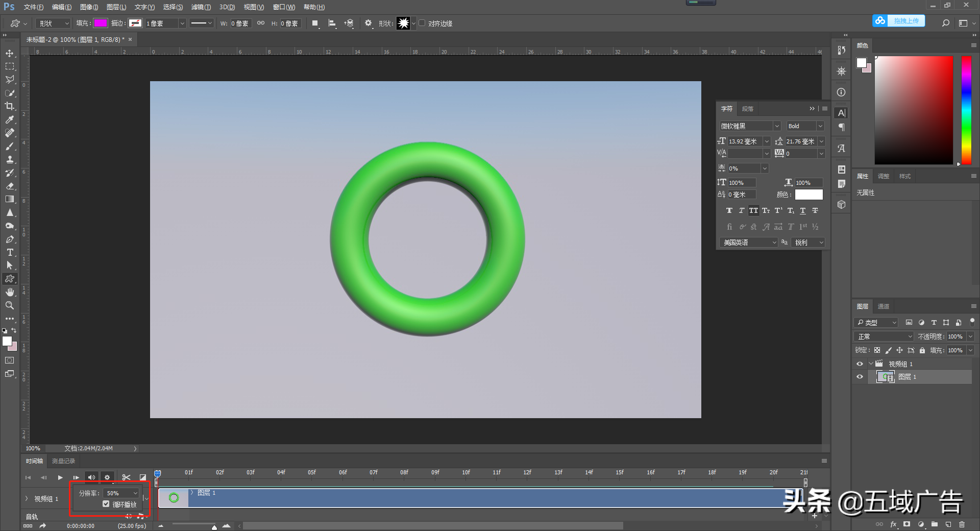Toggle faux bold text style

tap(729, 210)
